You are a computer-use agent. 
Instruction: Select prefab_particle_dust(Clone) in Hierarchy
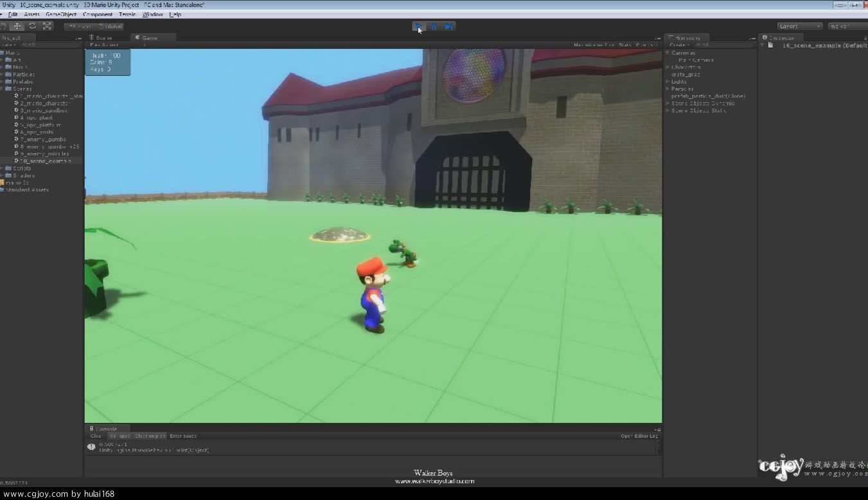pos(708,96)
